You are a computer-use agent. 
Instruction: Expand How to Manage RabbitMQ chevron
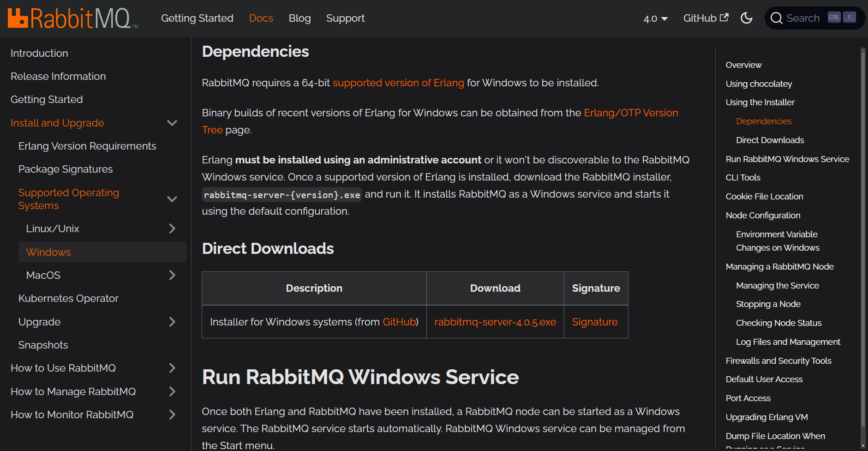172,391
